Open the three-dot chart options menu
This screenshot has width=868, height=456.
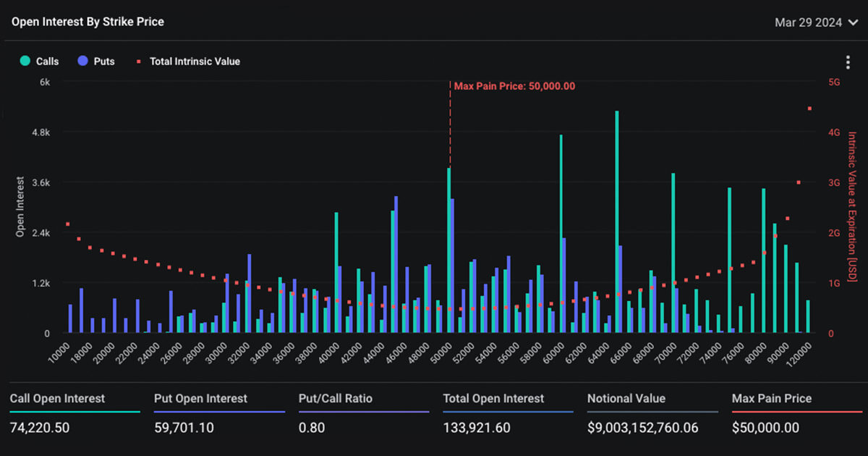[x=848, y=63]
